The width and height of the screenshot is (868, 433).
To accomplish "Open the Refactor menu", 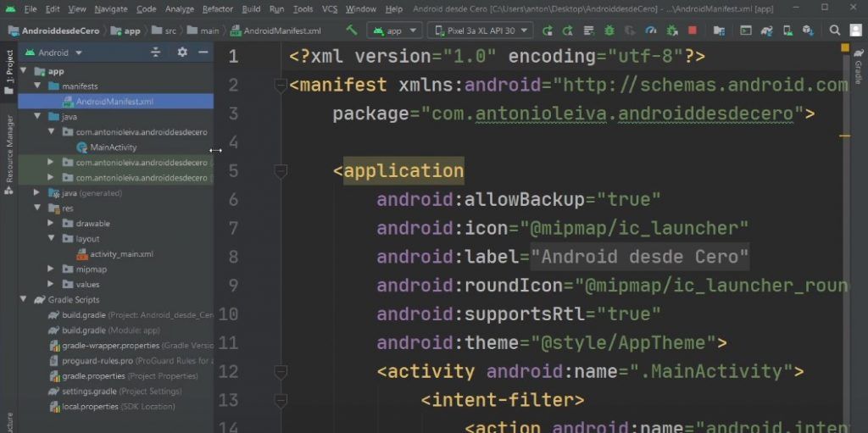I will click(x=218, y=8).
